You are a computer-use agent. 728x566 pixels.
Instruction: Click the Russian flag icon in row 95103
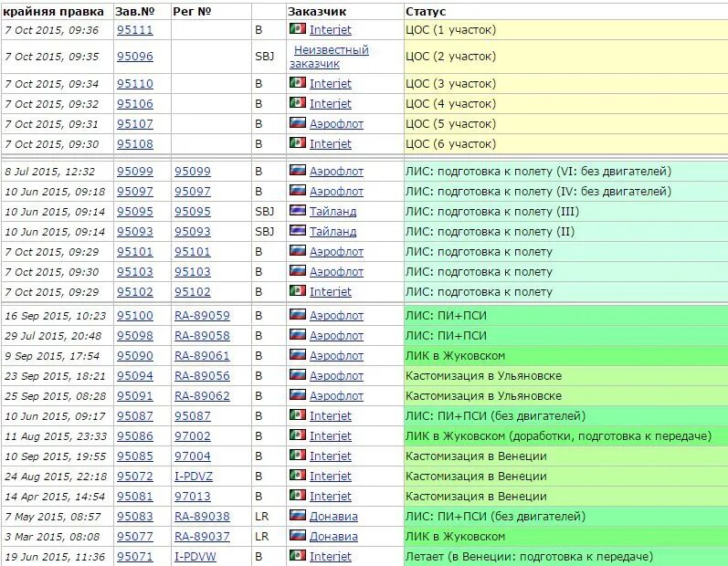pos(298,271)
